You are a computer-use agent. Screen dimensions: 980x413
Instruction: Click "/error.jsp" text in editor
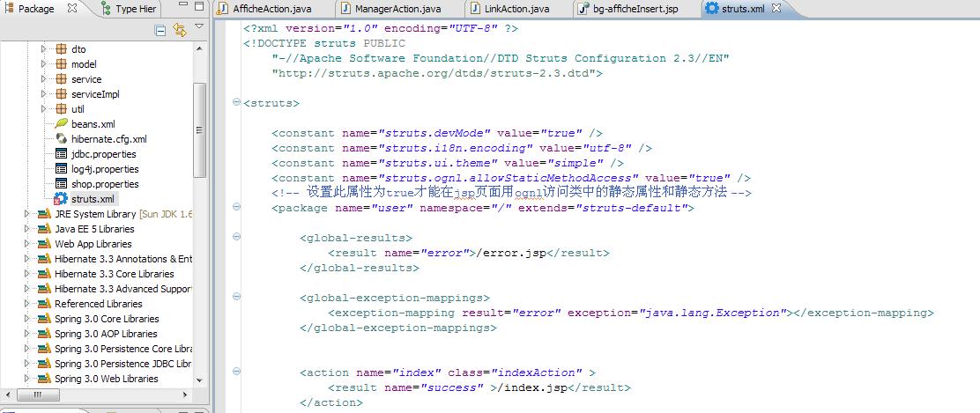510,253
